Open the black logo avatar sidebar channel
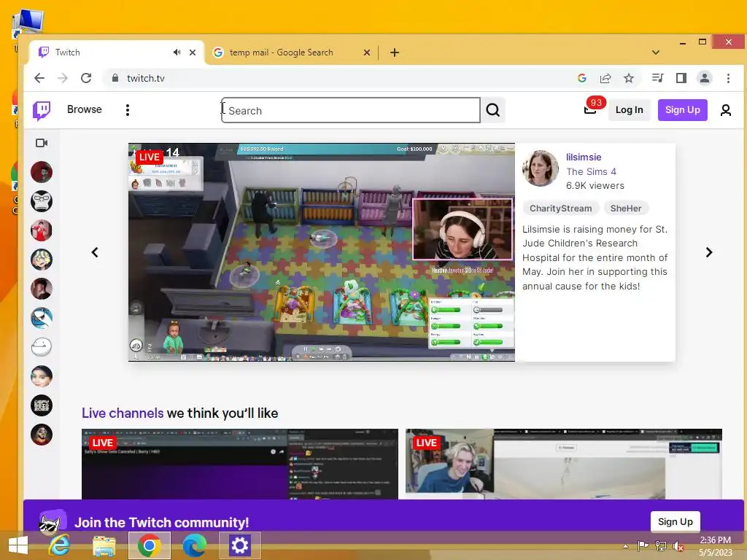 42,405
